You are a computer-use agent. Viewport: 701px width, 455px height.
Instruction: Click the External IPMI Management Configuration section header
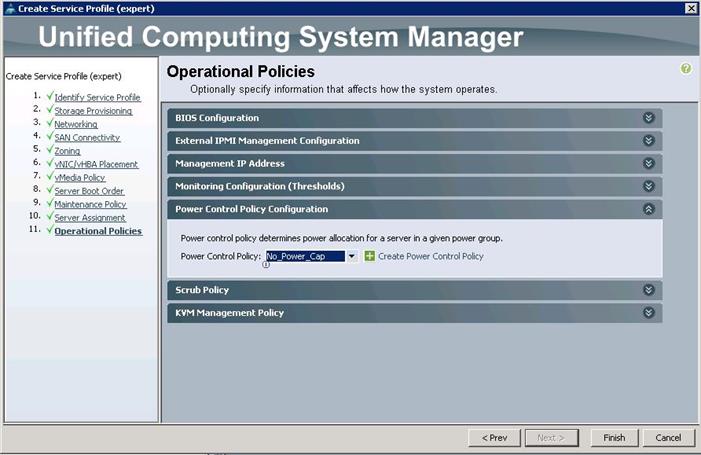pyautogui.click(x=414, y=141)
